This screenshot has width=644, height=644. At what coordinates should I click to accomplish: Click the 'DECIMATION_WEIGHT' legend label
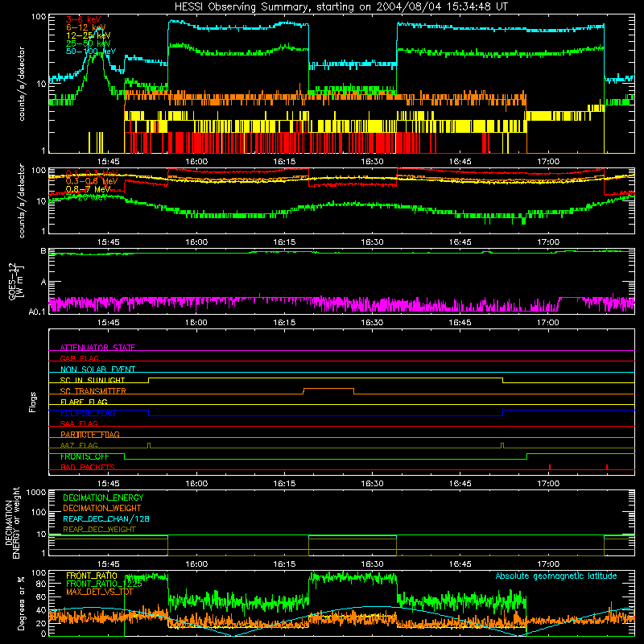(102, 508)
